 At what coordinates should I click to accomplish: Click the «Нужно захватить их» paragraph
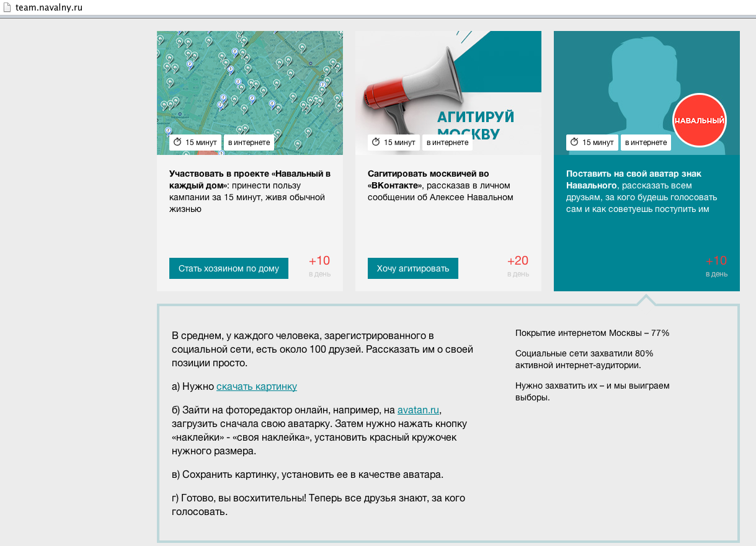[592, 391]
